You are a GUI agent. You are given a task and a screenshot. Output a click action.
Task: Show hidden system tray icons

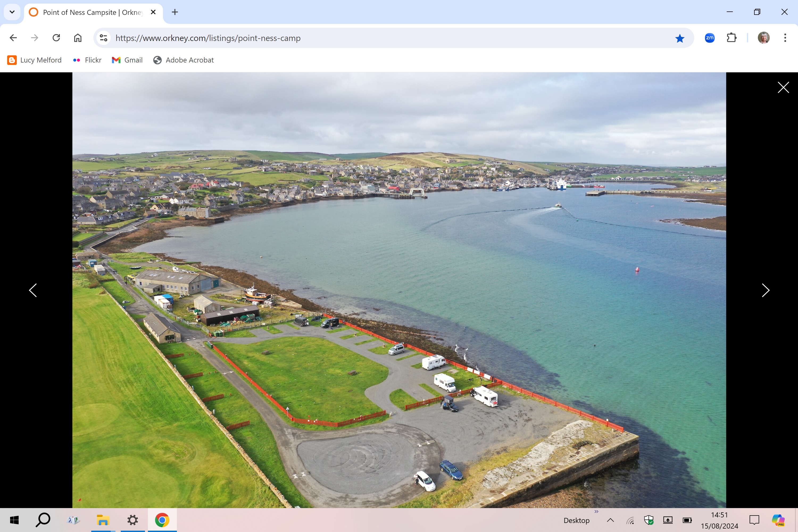[x=610, y=520]
